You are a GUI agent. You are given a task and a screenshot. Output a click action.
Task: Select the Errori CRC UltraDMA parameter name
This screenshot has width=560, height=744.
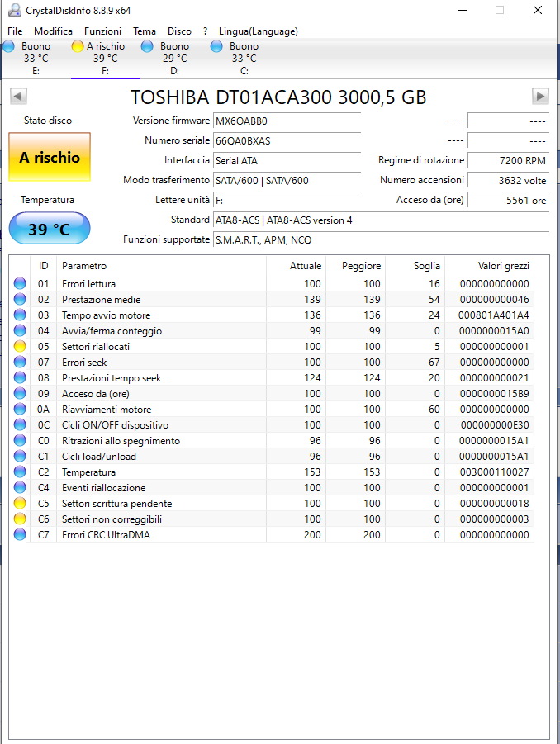[x=106, y=535]
